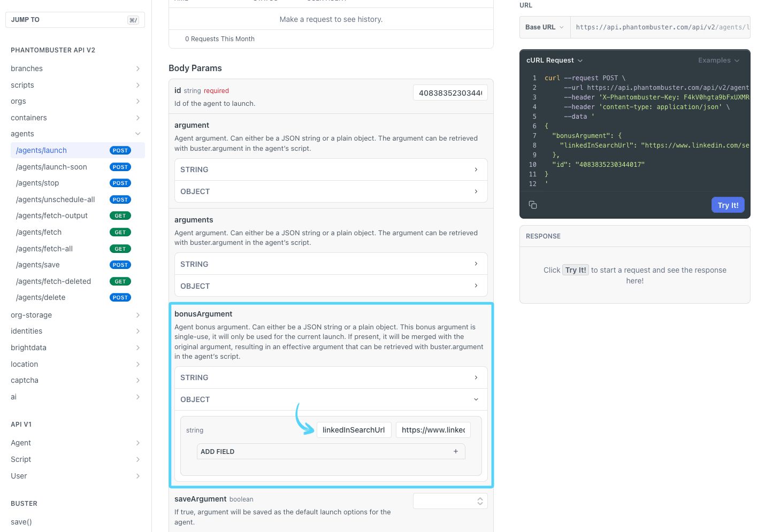Edit the linkedInSearchUrl key field
Viewport: 765px width, 532px height.
pos(354,430)
